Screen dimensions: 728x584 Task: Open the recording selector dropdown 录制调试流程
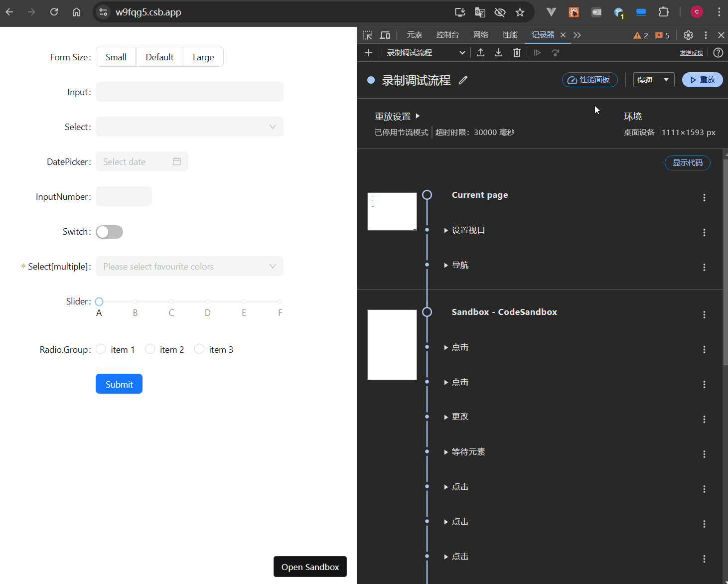pyautogui.click(x=426, y=52)
